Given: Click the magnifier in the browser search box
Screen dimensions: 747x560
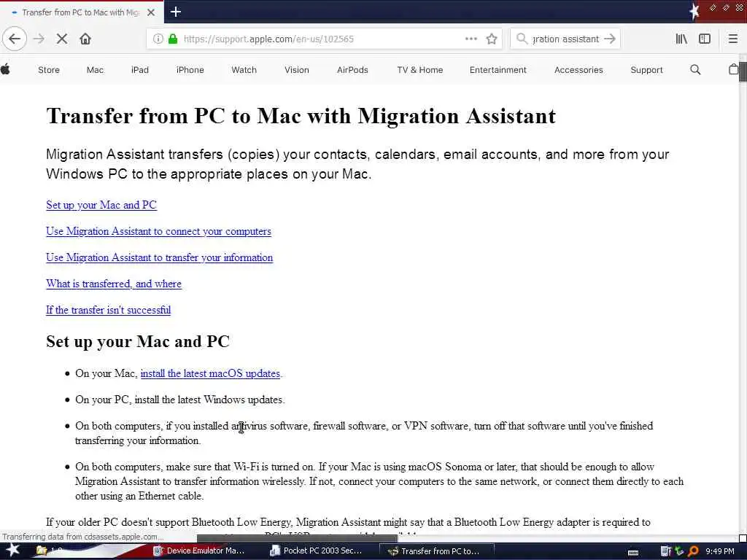Looking at the screenshot, I should coord(522,39).
